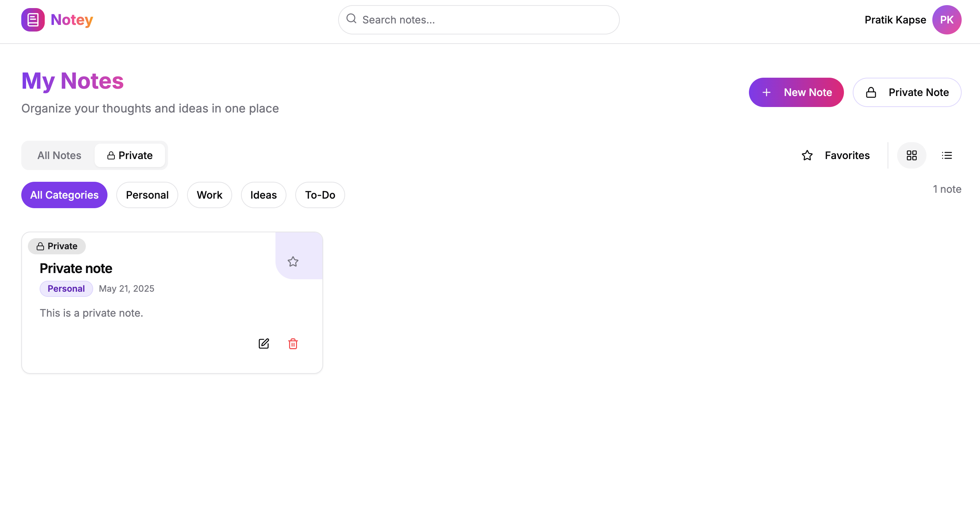This screenshot has width=980, height=516.
Task: Click the search magnifier icon
Action: [351, 19]
